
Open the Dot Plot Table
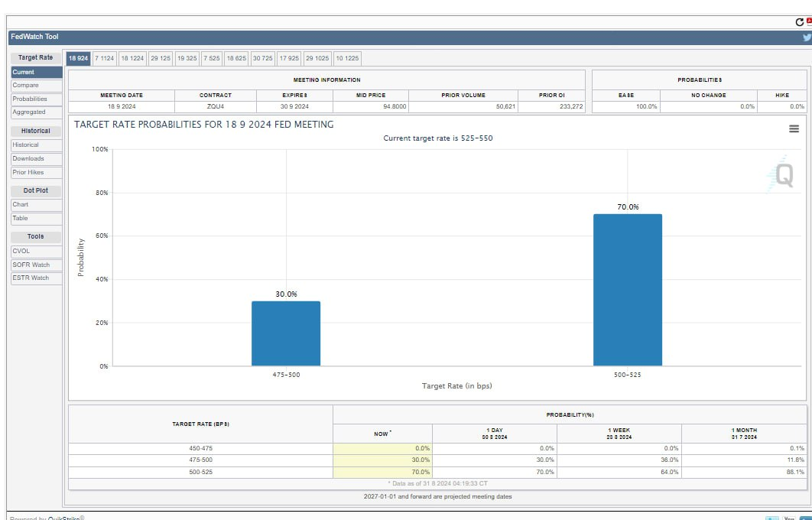tap(36, 219)
